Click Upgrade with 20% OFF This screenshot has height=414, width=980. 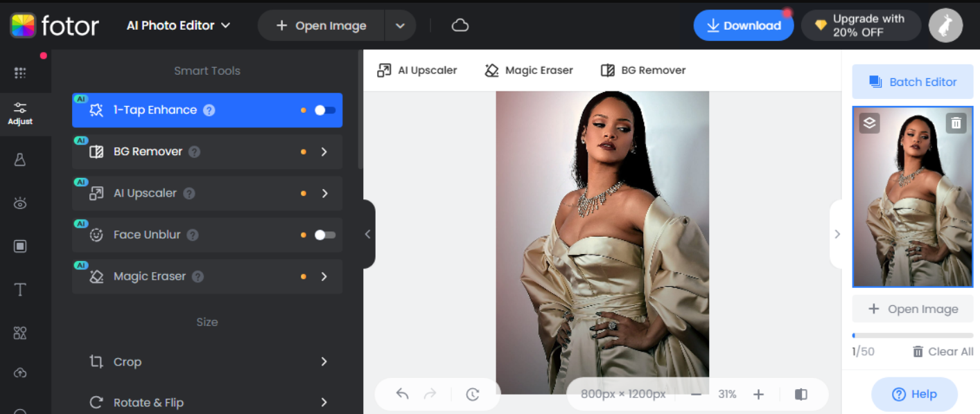pyautogui.click(x=861, y=26)
